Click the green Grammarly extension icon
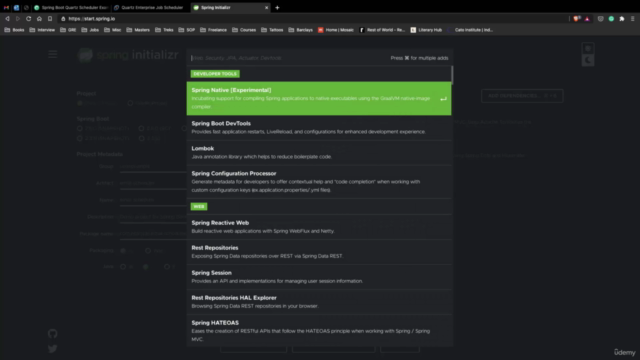Screen dimensions: 640x360 coord(611,19)
